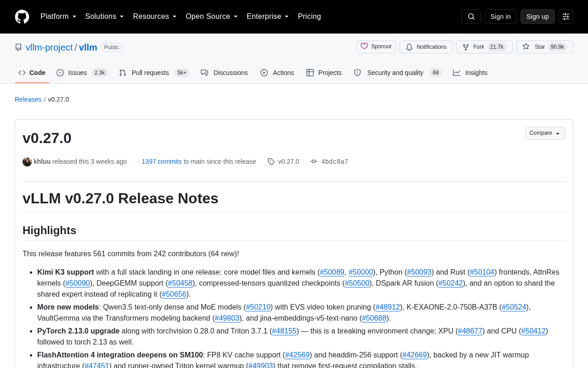Screen dimensions: 588x368
Task: Open the vllm repository link
Action: (x=88, y=47)
